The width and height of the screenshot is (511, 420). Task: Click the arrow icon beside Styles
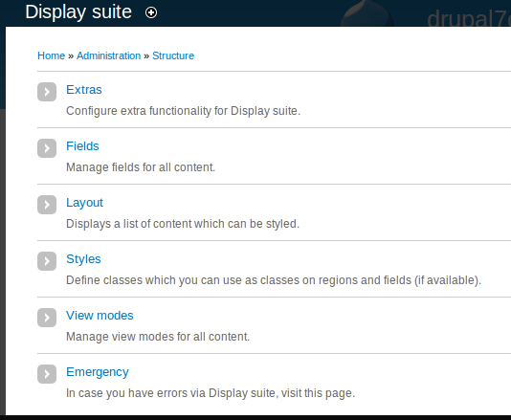coord(47,261)
